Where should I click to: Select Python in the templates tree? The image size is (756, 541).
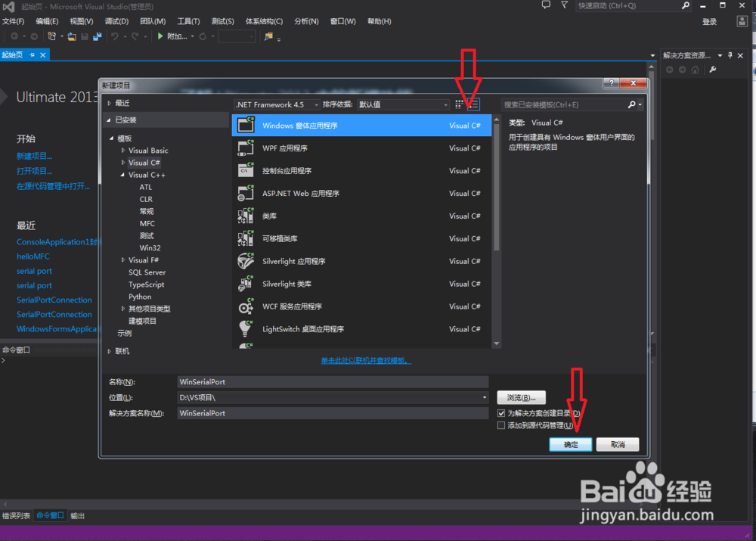[140, 297]
